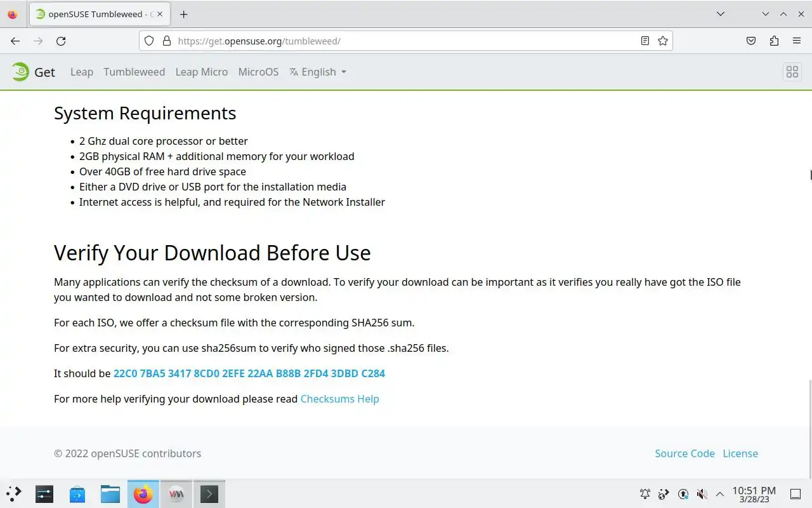Screen dimensions: 812x508
Task: Bookmark this page with the star
Action: coord(663,41)
